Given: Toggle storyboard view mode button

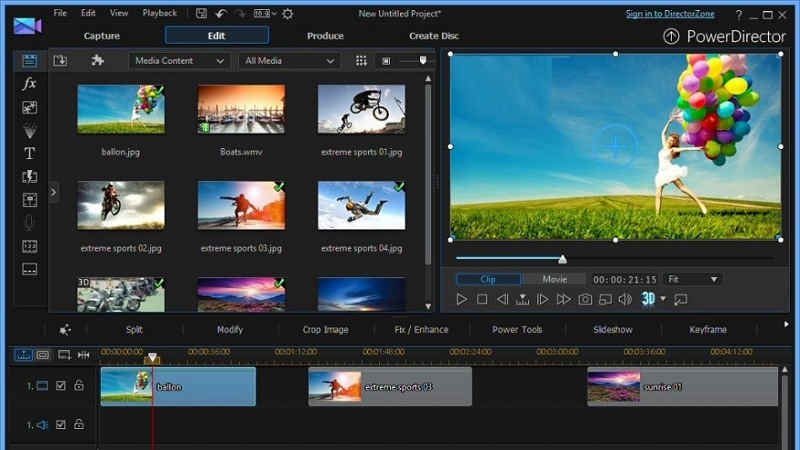Looking at the screenshot, I should 43,355.
